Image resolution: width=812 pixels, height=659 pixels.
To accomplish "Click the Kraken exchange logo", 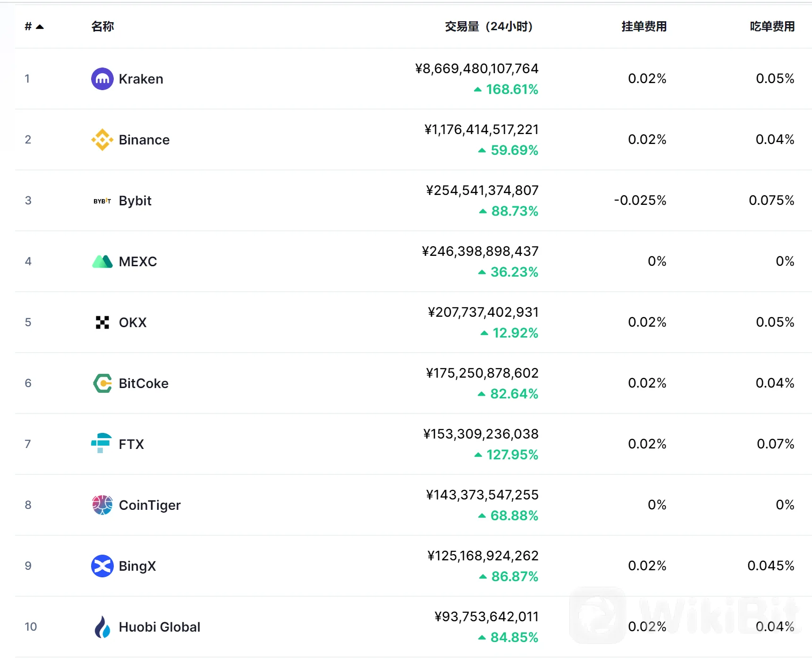I will [x=102, y=79].
